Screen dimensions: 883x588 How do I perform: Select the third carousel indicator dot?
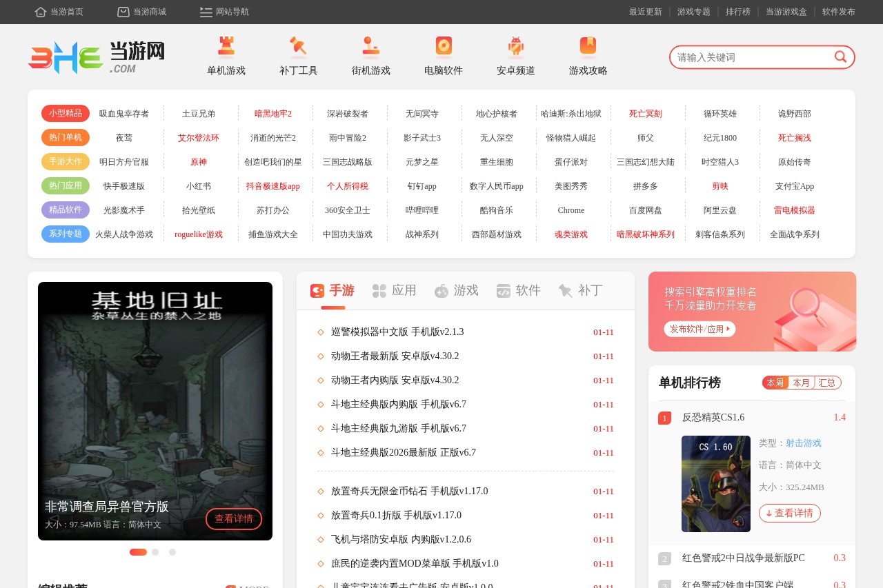point(172,552)
